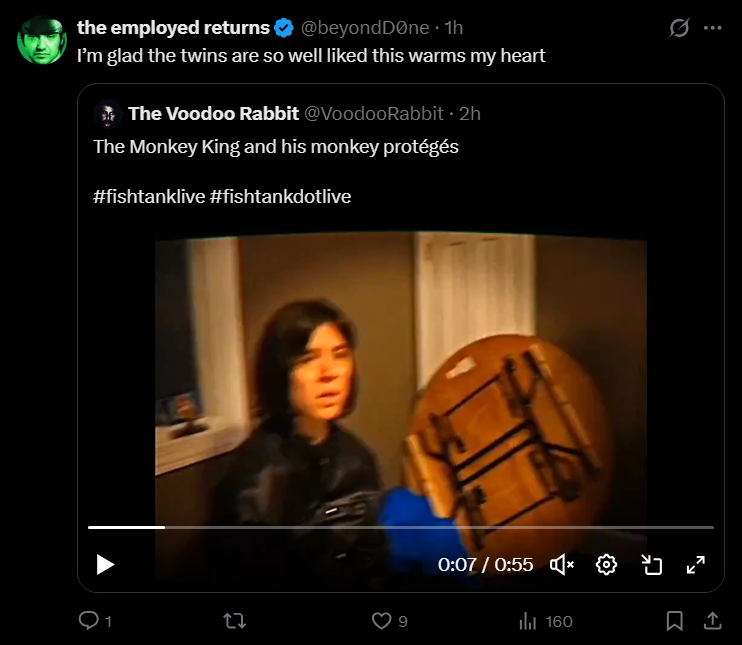Image resolution: width=742 pixels, height=645 pixels.
Task: Open the three-dot more options menu
Action: [713, 28]
